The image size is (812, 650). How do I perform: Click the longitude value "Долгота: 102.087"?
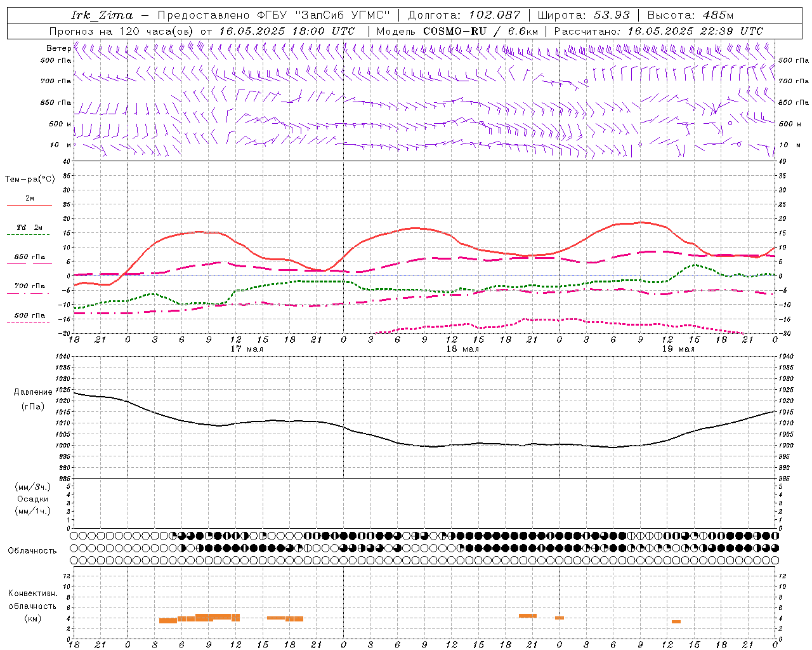tap(464, 15)
